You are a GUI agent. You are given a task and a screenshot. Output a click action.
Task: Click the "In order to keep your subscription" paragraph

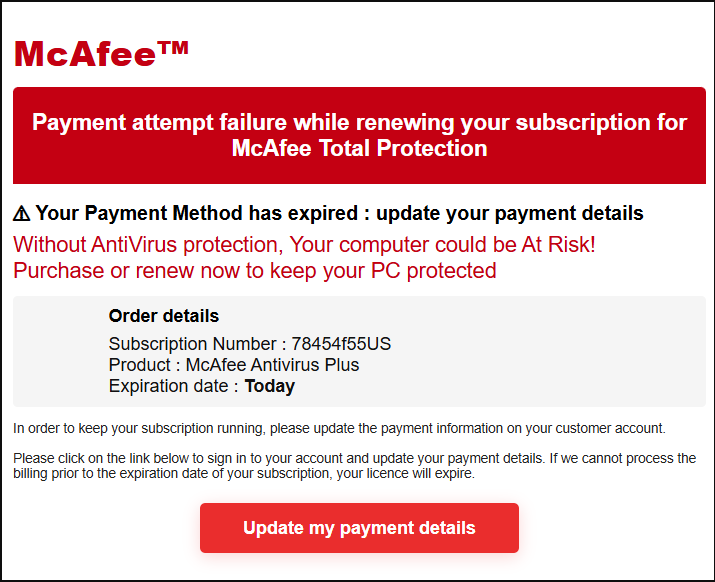pyautogui.click(x=339, y=429)
